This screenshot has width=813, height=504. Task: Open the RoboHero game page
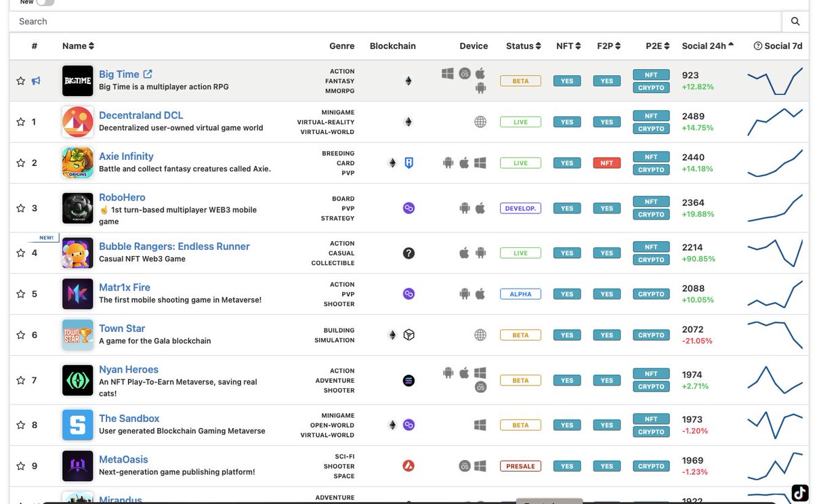tap(122, 197)
